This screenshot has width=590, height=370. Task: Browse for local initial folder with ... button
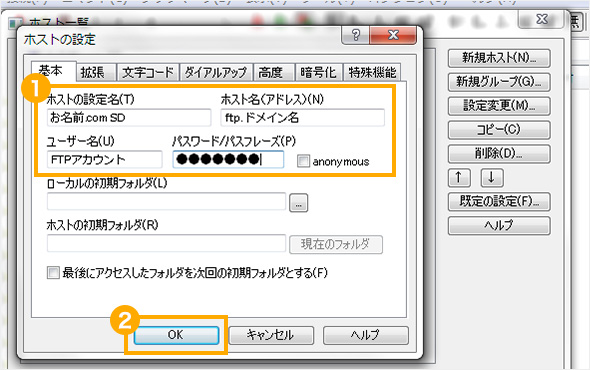point(298,203)
